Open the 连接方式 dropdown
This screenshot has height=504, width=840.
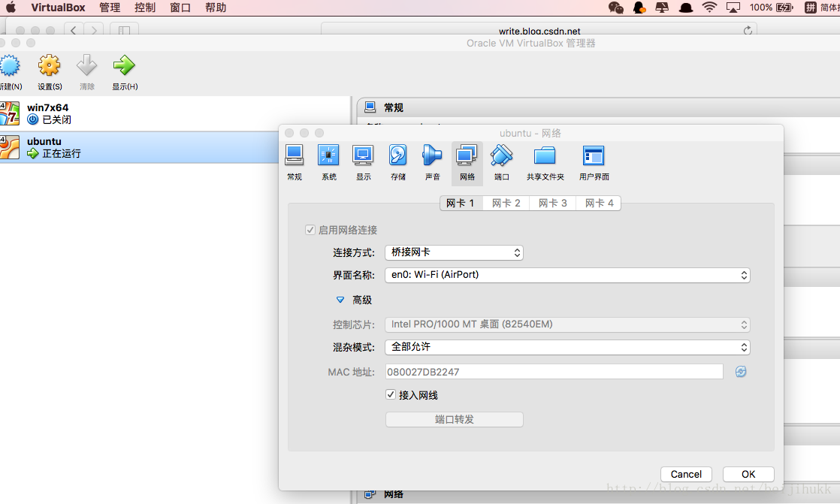[455, 253]
